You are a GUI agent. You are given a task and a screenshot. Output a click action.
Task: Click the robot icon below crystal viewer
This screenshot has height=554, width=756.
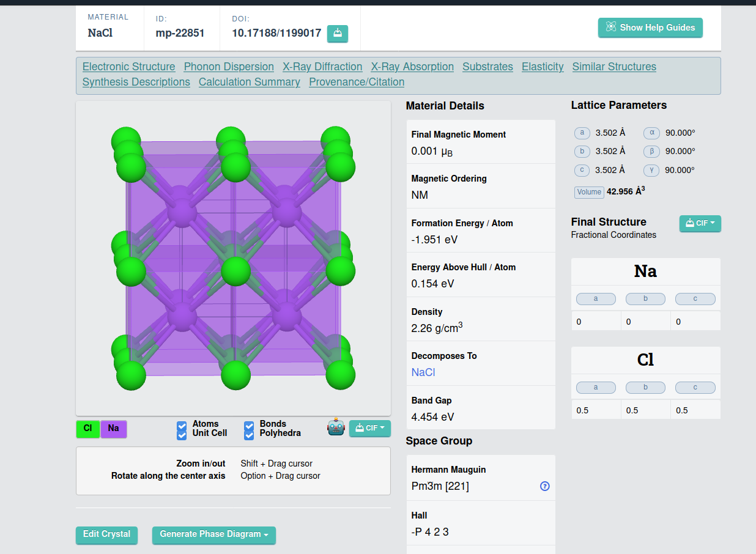click(336, 427)
